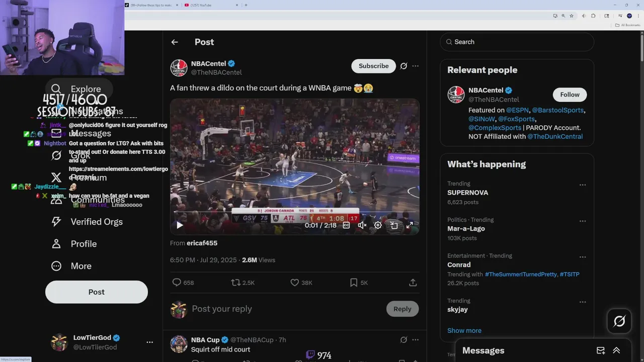Screen dimensions: 644x362
Task: Expand the video to fullscreen
Action: pos(410,225)
